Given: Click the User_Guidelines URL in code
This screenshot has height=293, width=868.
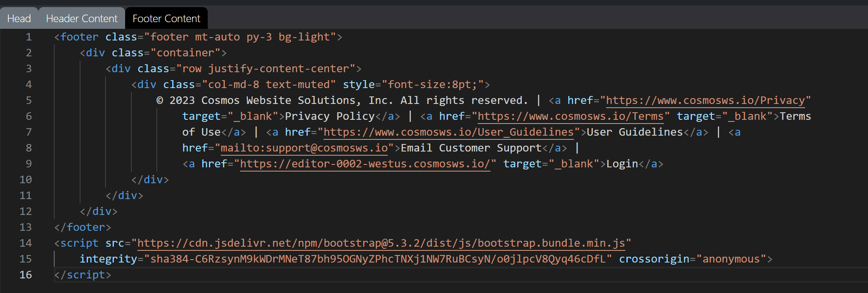Looking at the screenshot, I should coord(449,132).
